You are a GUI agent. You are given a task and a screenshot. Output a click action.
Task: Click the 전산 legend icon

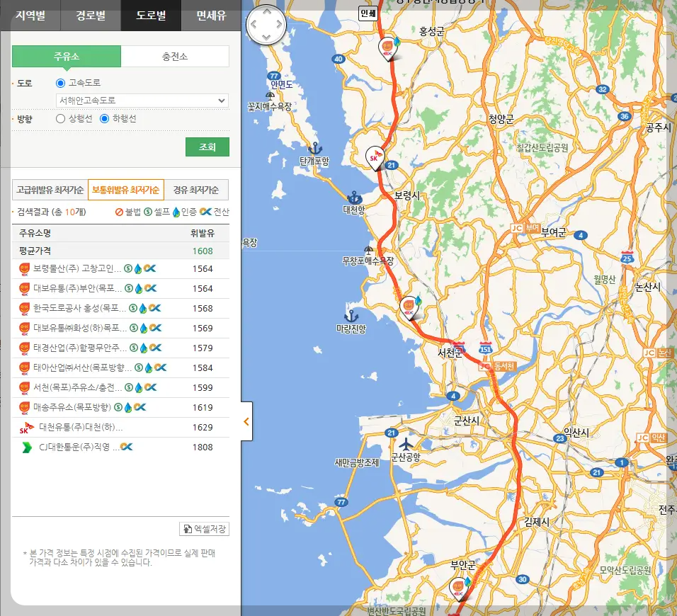coord(206,212)
